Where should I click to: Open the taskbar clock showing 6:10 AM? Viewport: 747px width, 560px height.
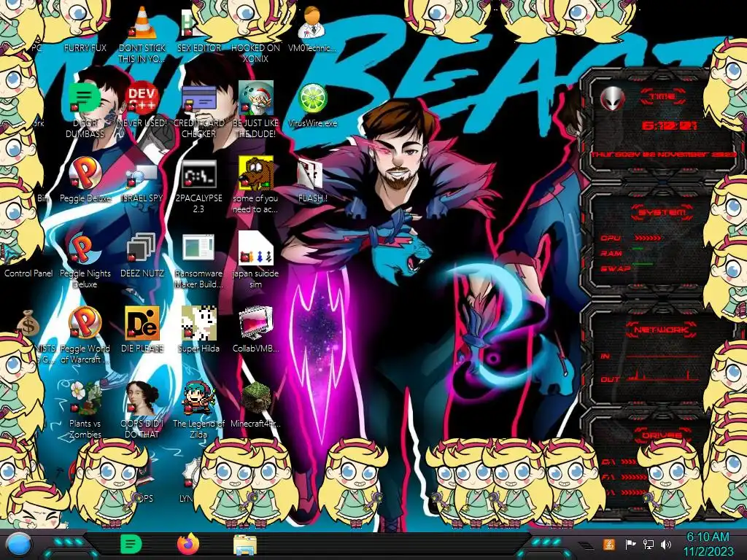click(708, 544)
